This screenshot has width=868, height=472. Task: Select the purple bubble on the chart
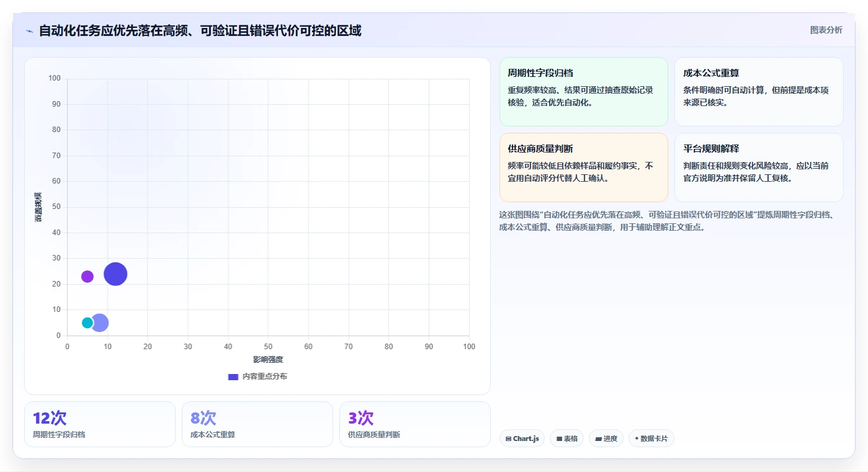[87, 277]
